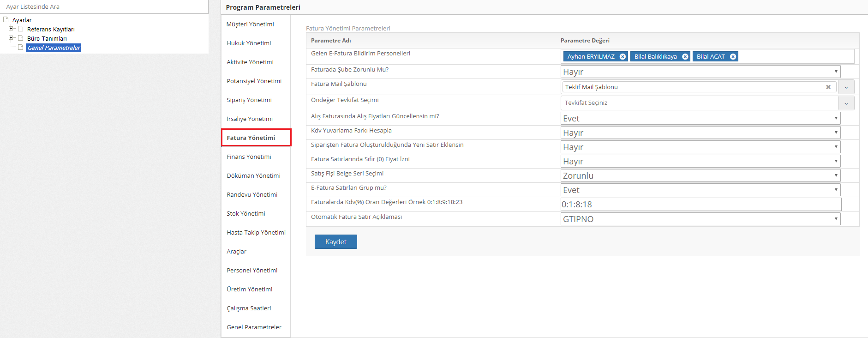Clear the Teklif Mail Şablonu selection
Screen dimensions: 868x338
[828, 87]
